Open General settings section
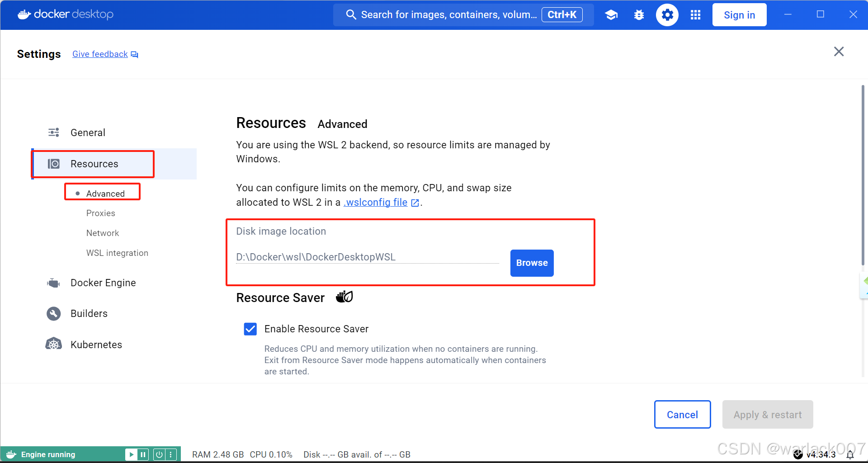 [x=114, y=132]
